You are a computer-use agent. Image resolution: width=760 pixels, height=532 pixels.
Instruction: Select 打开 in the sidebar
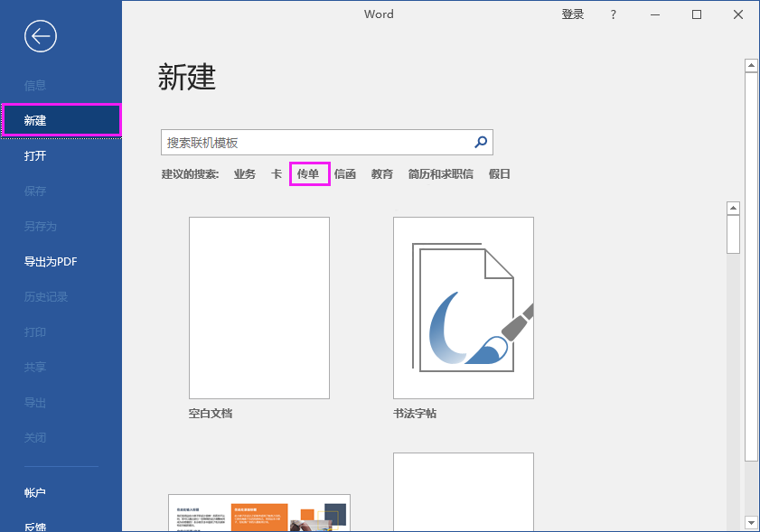(x=35, y=155)
